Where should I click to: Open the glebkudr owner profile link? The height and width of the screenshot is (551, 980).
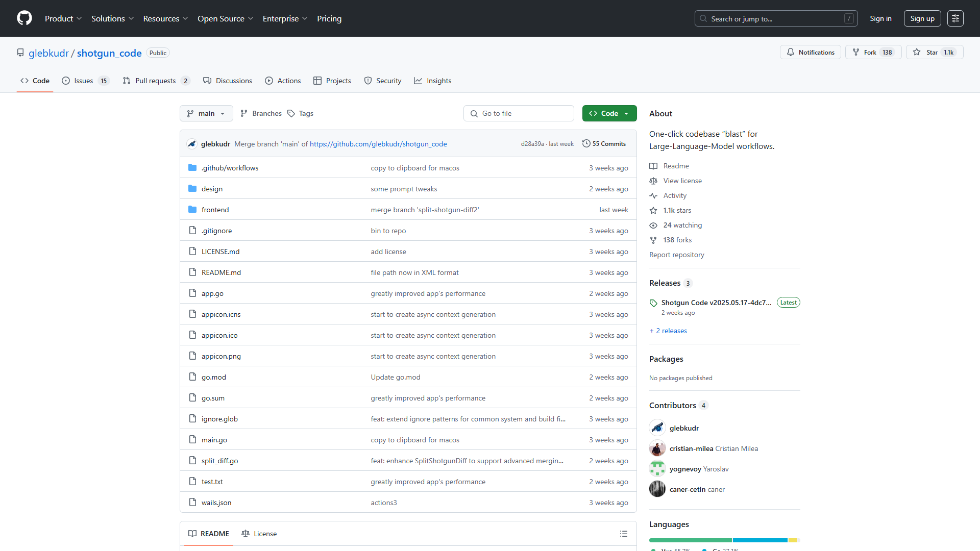[x=48, y=53]
